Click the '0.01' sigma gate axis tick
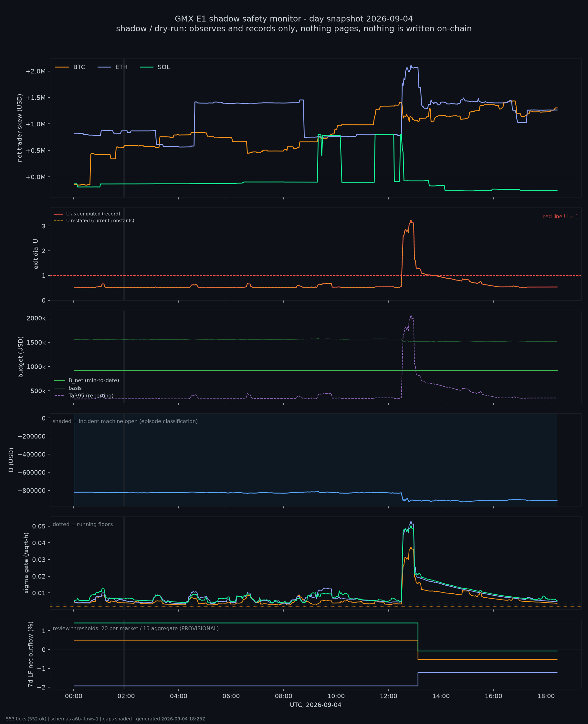 (39, 593)
